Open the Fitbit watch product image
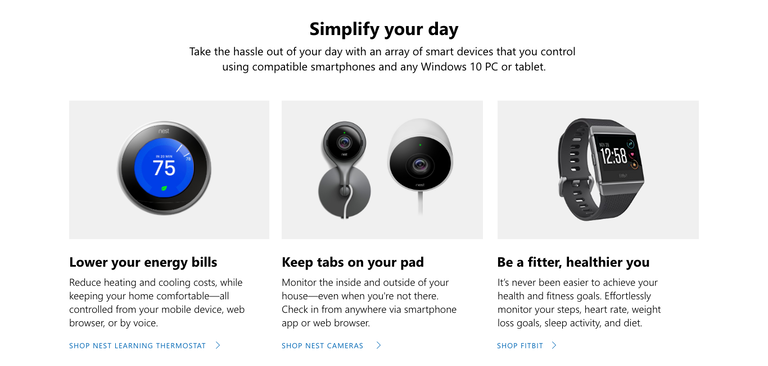Viewport: 768px width, 366px height. [x=598, y=170]
